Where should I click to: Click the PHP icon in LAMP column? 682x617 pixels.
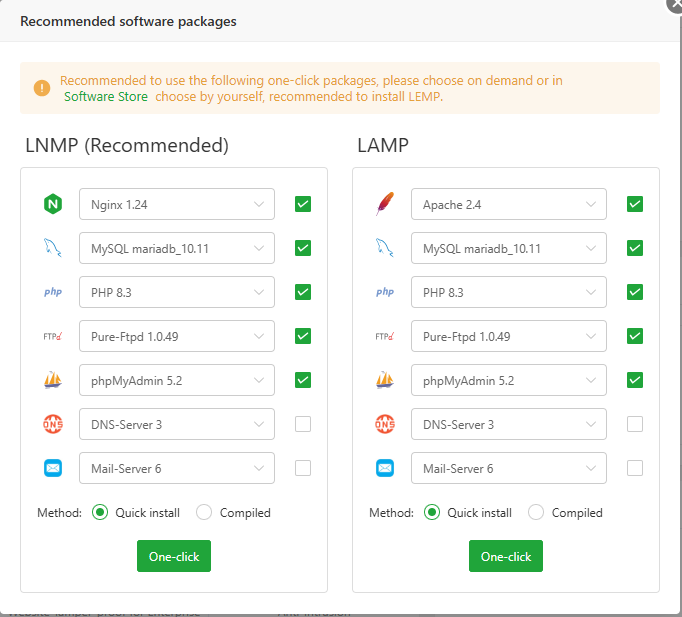385,292
